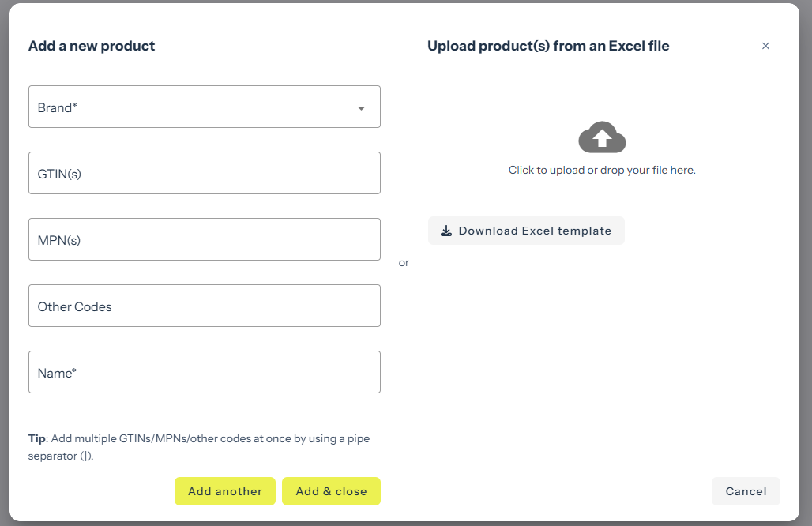The width and height of the screenshot is (812, 526).
Task: Click the 'Add a new product' heading
Action: [92, 46]
